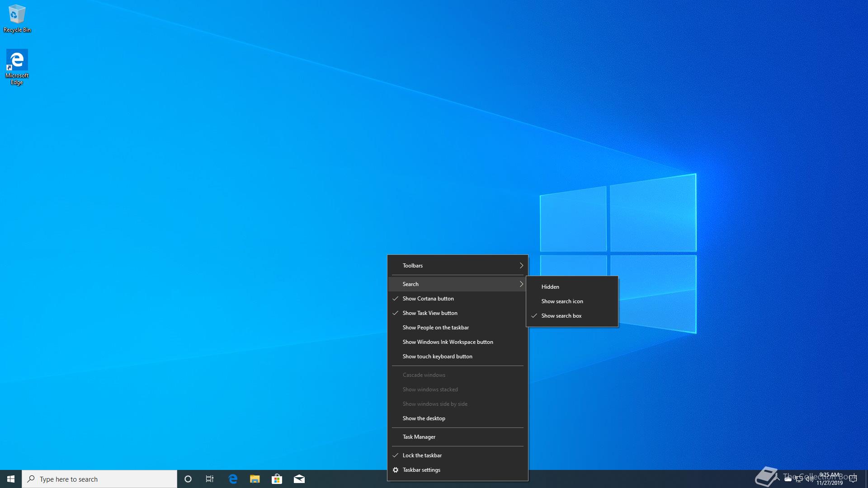868x488 pixels.
Task: Click the Type here to search box
Action: click(x=99, y=479)
